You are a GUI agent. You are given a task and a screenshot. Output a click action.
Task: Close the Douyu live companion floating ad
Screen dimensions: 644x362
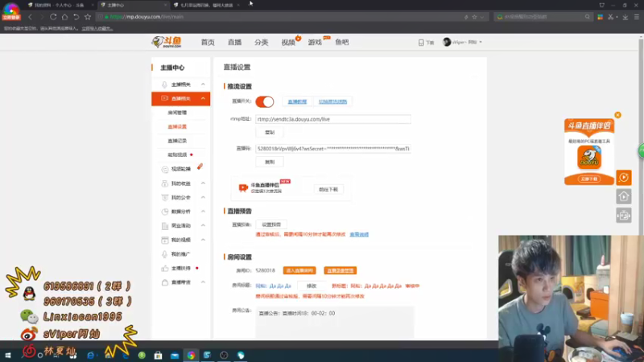click(x=617, y=115)
